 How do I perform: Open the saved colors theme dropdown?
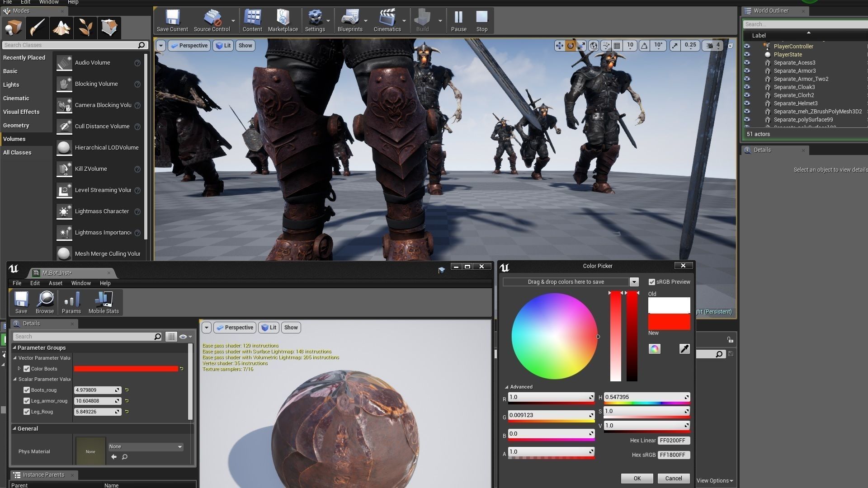pos(634,282)
